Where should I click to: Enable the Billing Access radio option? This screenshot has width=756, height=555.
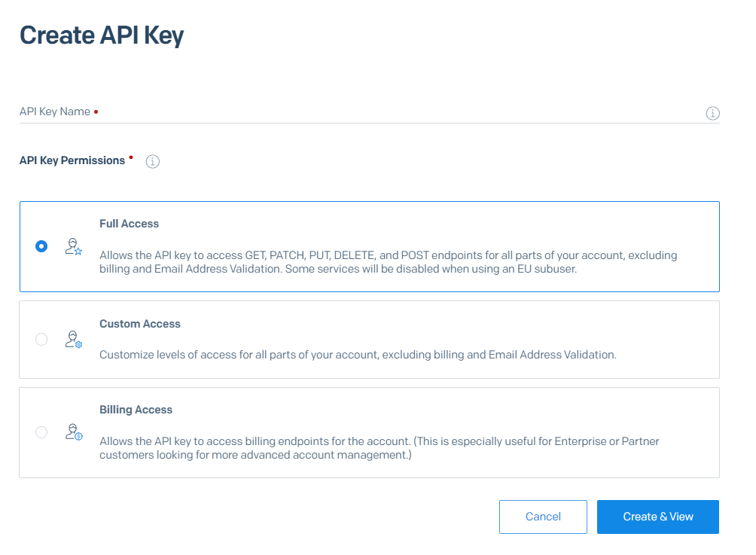click(41, 432)
